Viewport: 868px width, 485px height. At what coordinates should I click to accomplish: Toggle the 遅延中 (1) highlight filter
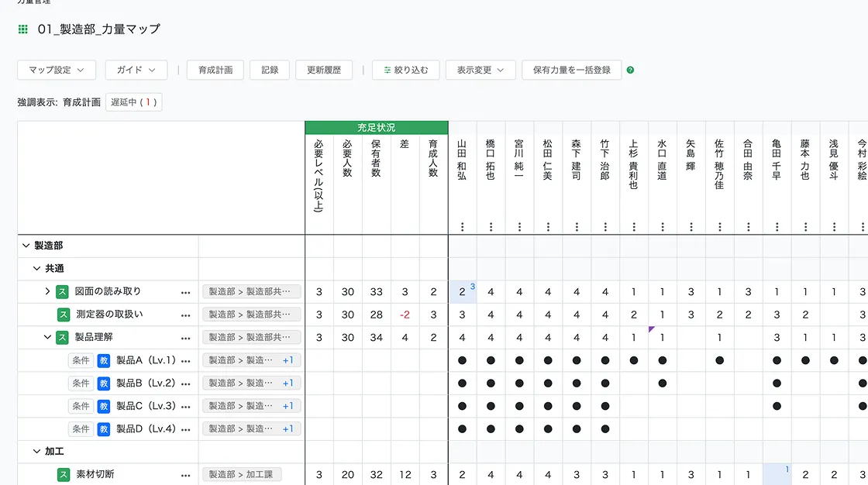pyautogui.click(x=133, y=102)
